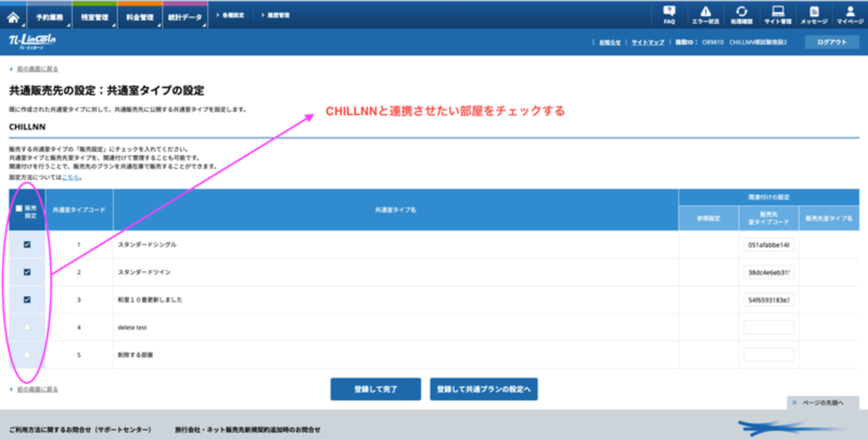Click the 登録して完了 button
The width and height of the screenshot is (868, 439).
pos(375,389)
